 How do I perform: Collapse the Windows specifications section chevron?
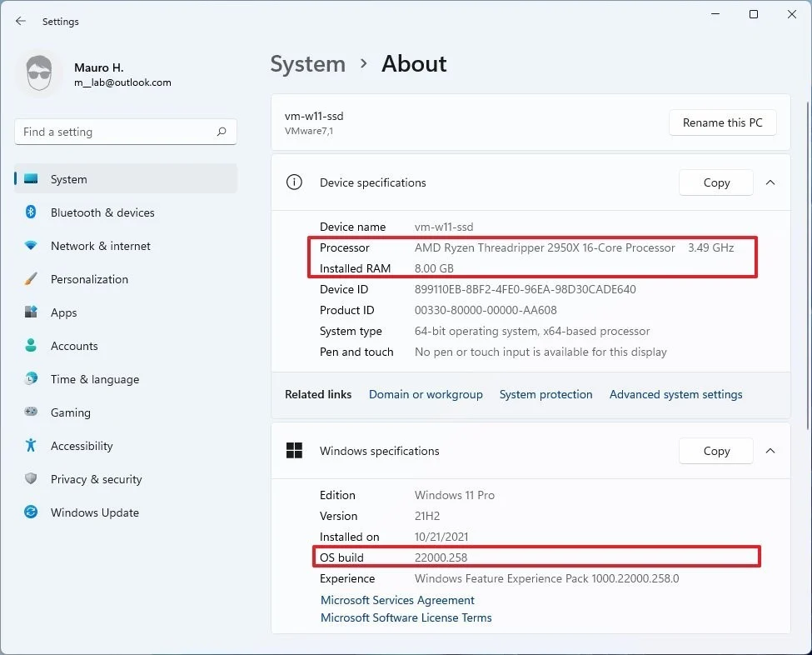click(x=770, y=451)
